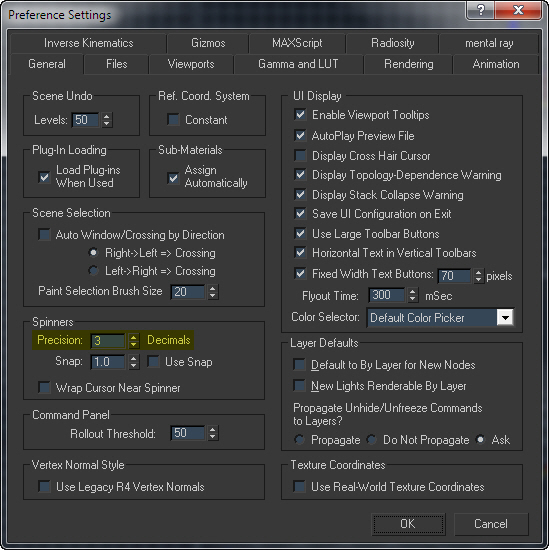Adjust the Fixed Width pixels spinner
Screen dimensions: 549x550
[478, 276]
